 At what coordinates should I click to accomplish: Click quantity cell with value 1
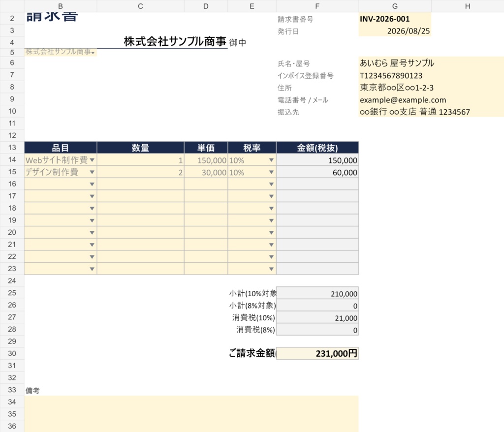[x=140, y=160]
